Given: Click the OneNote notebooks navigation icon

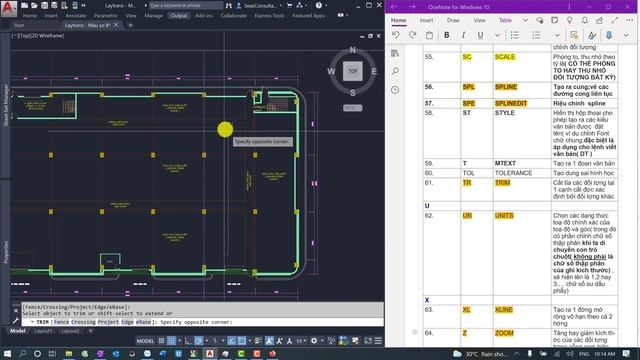Looking at the screenshot, I should pos(395,53).
